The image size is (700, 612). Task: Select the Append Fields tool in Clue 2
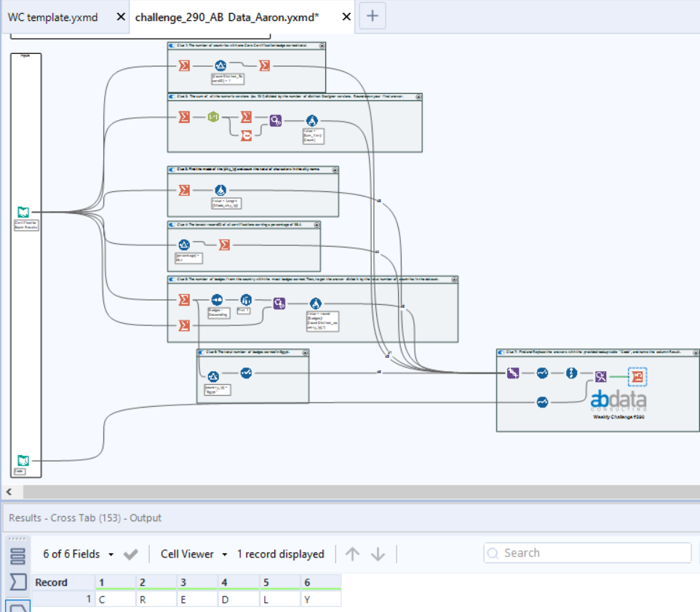click(276, 121)
